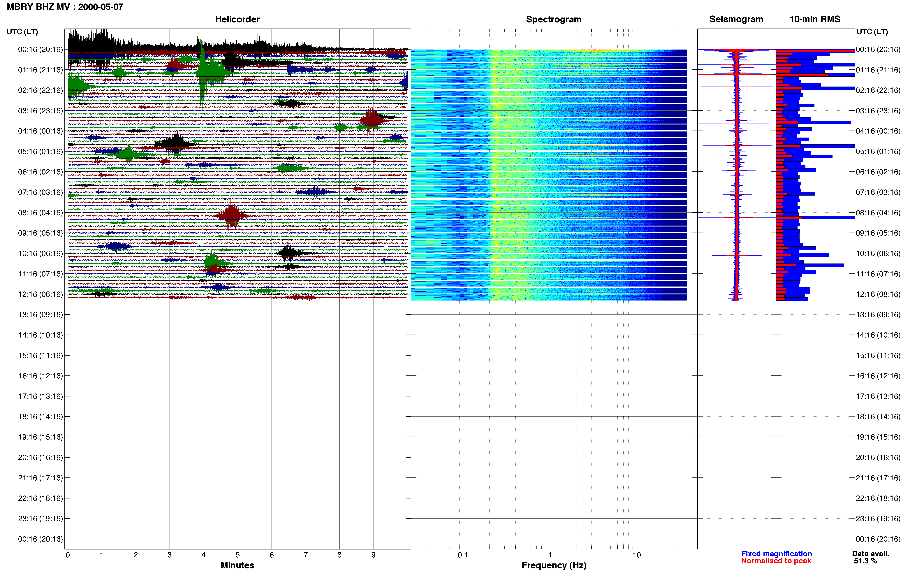Click right time label '23:16 (19:16)'
924x578 pixels.
[878, 518]
